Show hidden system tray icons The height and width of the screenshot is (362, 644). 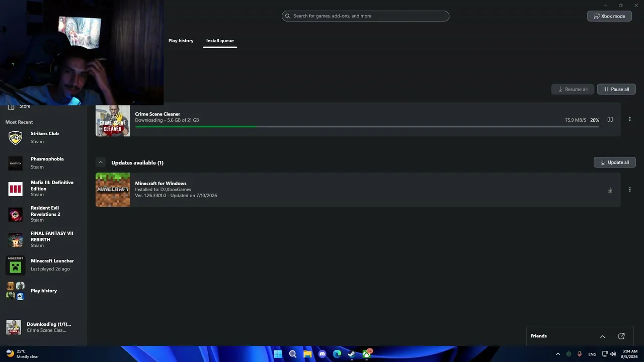[x=558, y=354]
